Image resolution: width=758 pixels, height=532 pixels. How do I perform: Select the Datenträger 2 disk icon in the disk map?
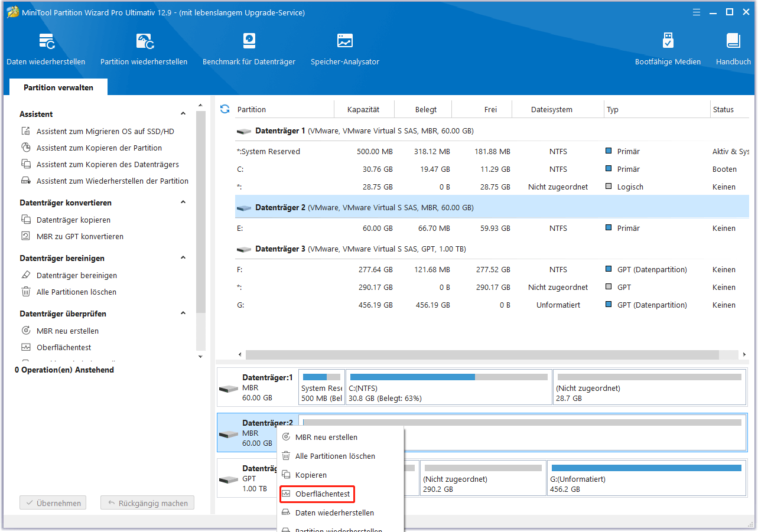tap(229, 434)
